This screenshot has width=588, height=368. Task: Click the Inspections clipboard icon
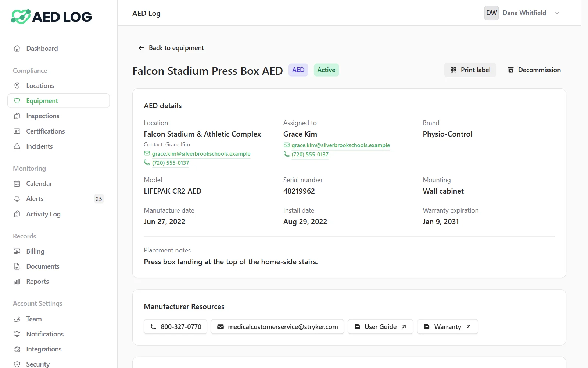tap(17, 116)
